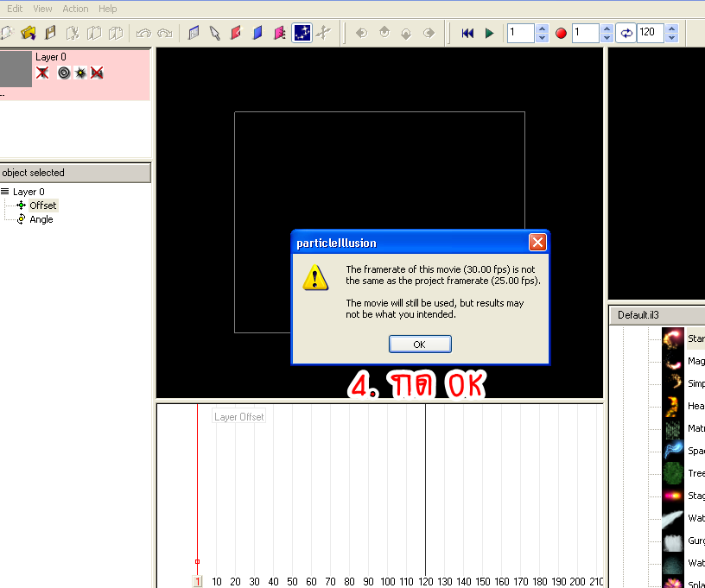Click frame 60 on the timeline ruler

click(x=311, y=582)
